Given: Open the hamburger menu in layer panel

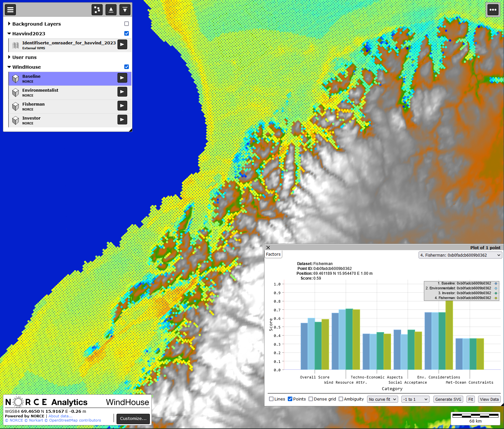Looking at the screenshot, I should (10, 10).
